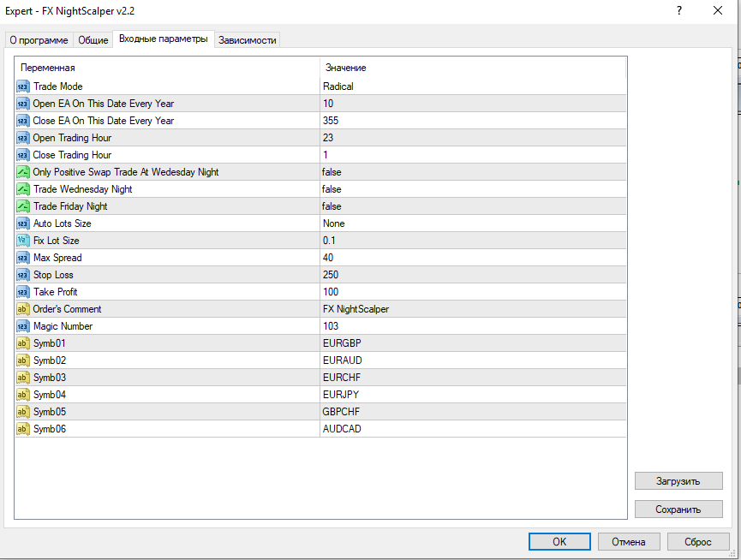The image size is (741, 560).
Task: Click the string icon beside Symb06
Action: pos(22,429)
